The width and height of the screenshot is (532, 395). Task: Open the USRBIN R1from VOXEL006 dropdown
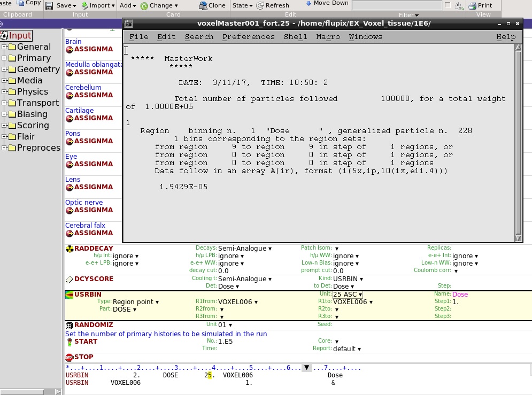click(x=238, y=302)
